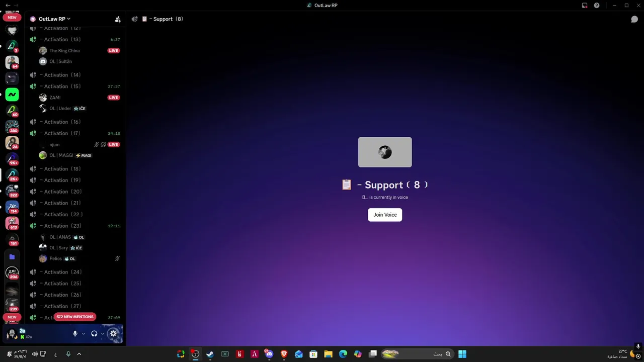Select user OL | MAGGI
The width and height of the screenshot is (644, 362).
[x=79, y=155]
